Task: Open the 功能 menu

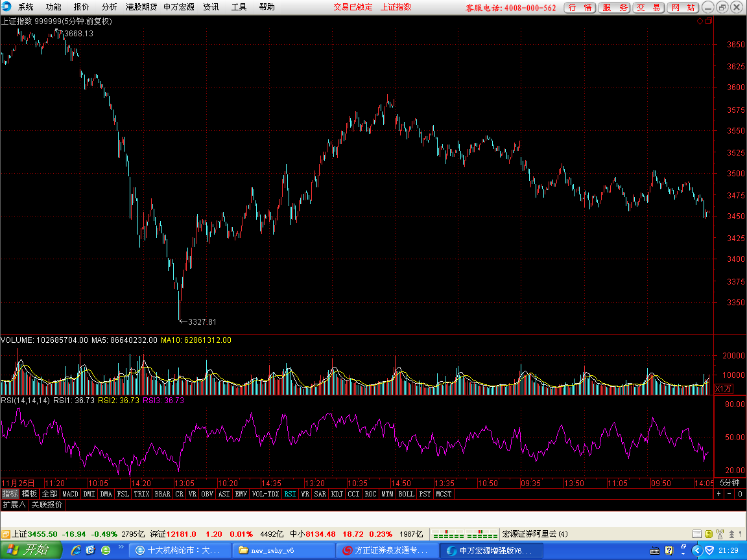Action: click(53, 7)
